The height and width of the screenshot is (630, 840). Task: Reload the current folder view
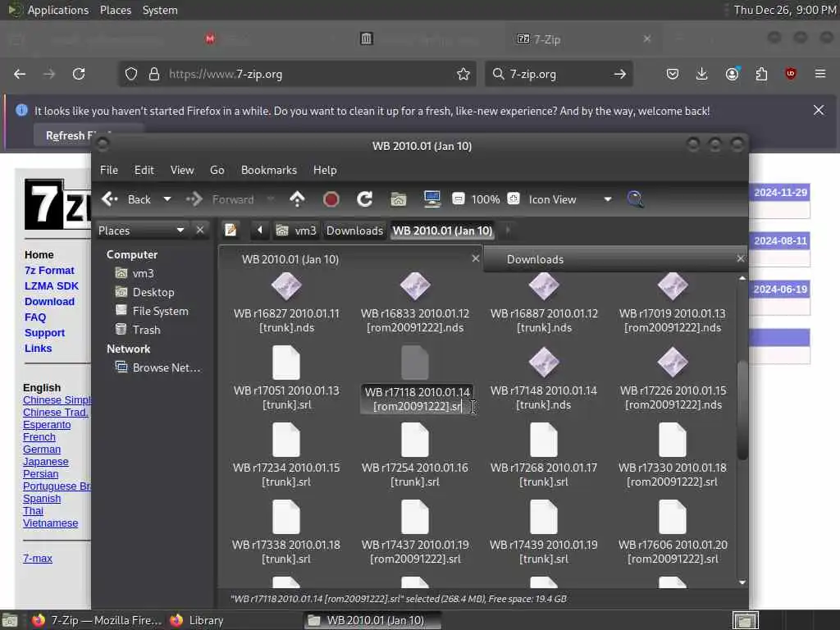[365, 199]
